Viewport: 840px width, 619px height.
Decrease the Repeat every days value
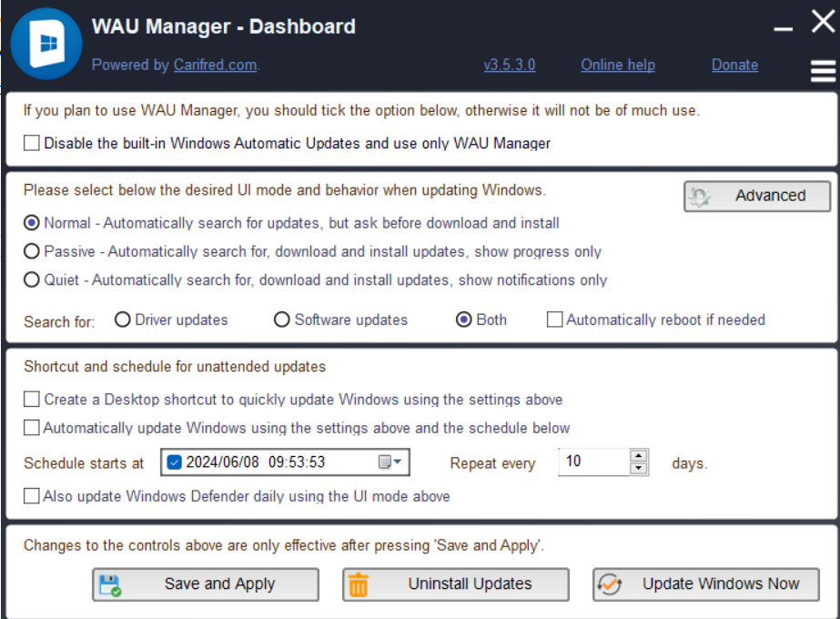(x=639, y=469)
